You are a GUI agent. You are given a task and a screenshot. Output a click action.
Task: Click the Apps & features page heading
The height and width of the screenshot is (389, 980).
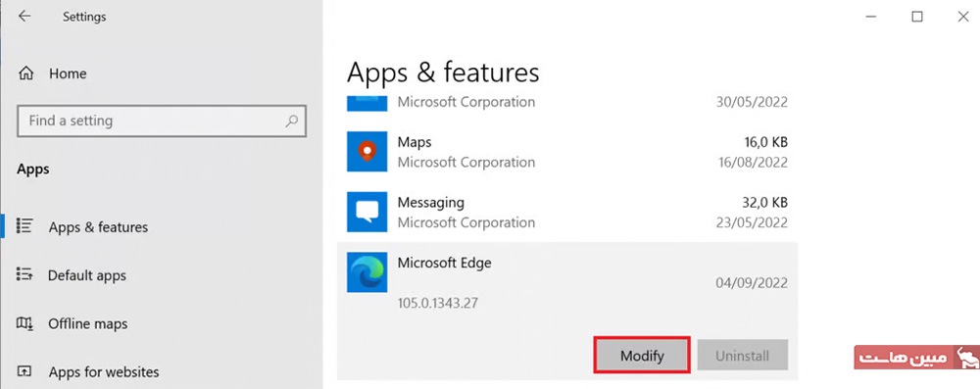pyautogui.click(x=443, y=72)
